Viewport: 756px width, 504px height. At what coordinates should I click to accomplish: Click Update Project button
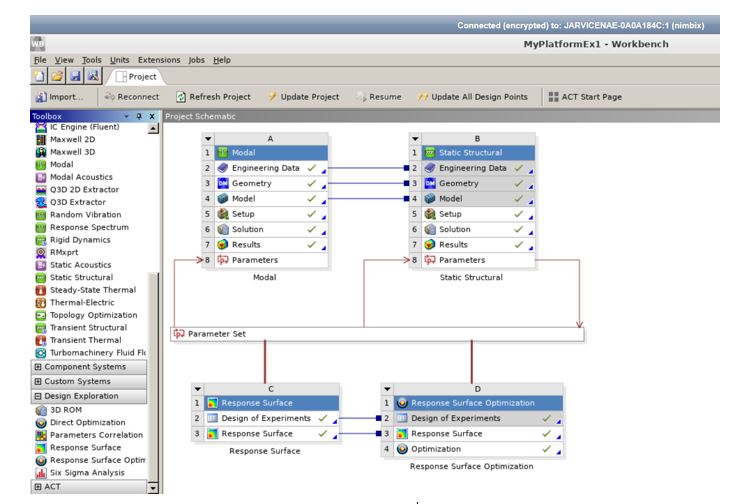304,97
